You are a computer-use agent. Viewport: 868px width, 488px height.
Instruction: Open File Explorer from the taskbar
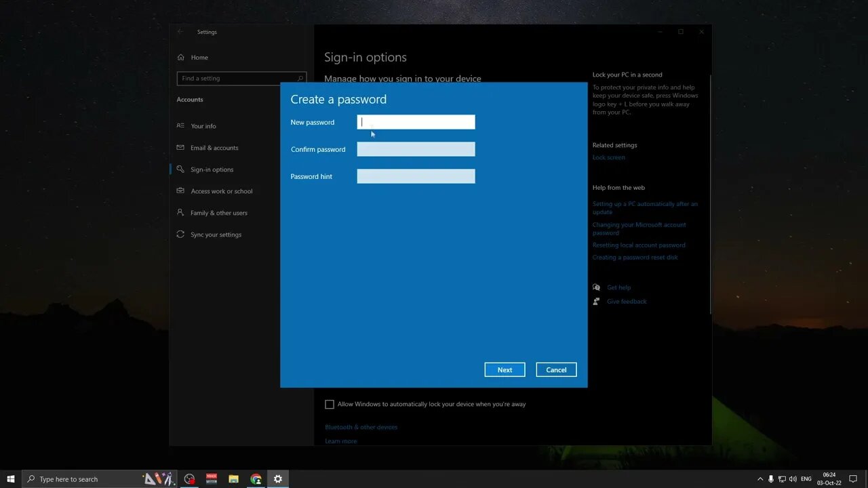tap(233, 479)
